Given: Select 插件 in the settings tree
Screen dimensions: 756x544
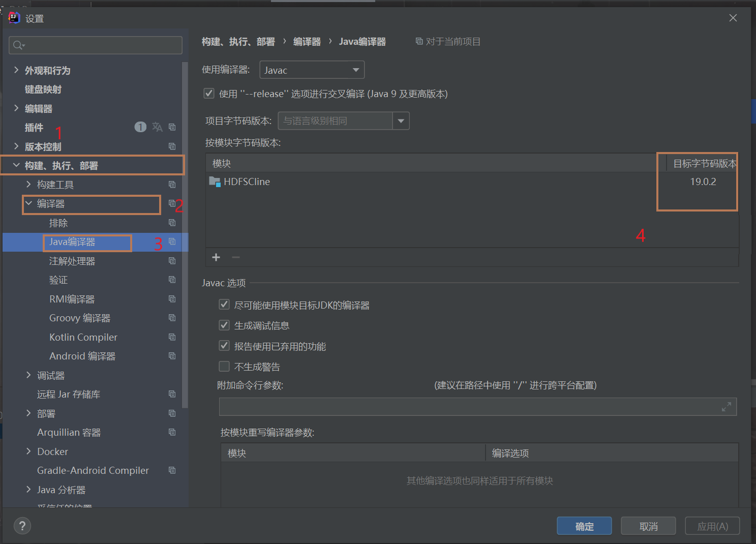Looking at the screenshot, I should (34, 128).
